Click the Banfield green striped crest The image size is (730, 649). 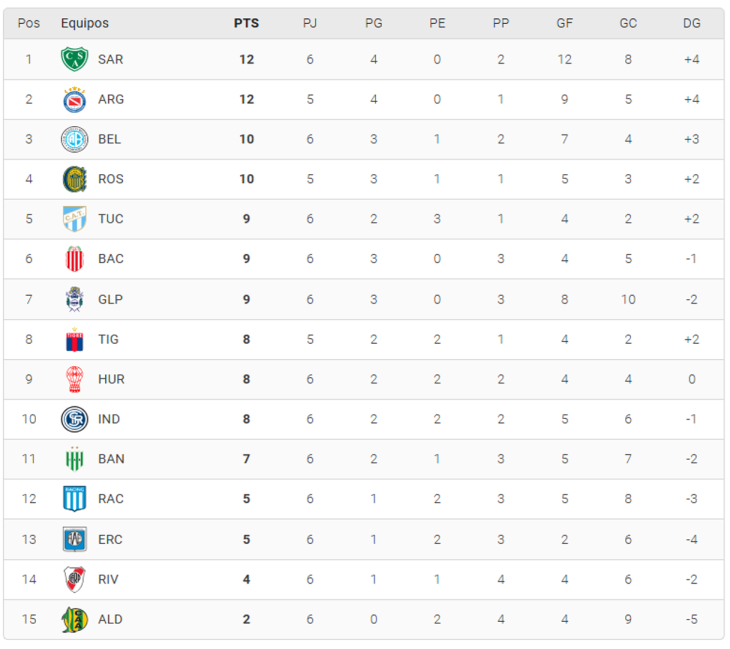pos(74,459)
